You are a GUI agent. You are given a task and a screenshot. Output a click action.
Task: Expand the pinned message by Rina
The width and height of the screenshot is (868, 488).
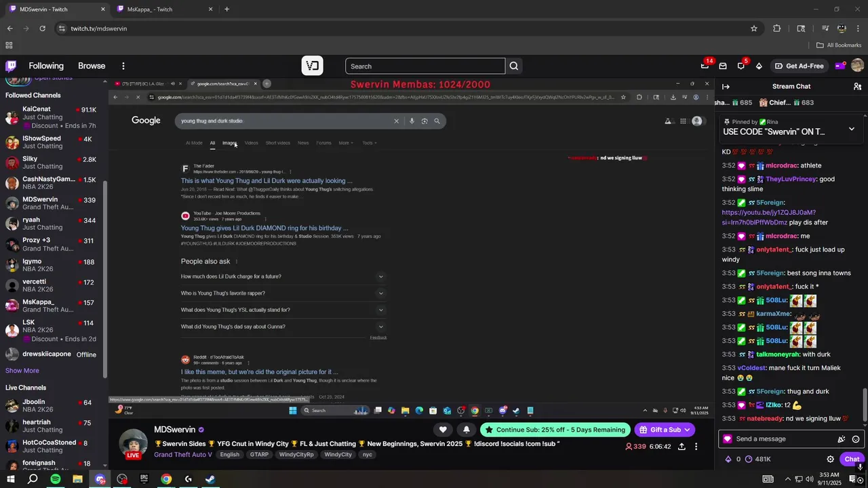[852, 129]
